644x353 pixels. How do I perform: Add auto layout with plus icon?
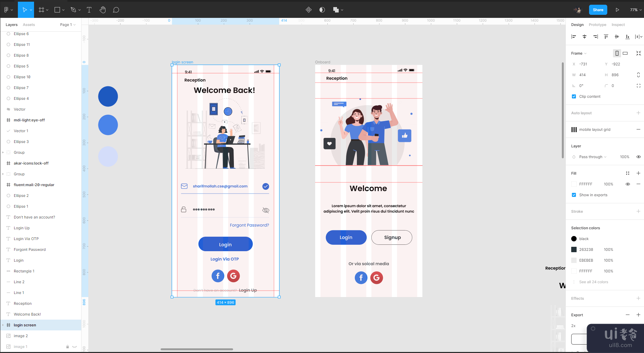[638, 113]
